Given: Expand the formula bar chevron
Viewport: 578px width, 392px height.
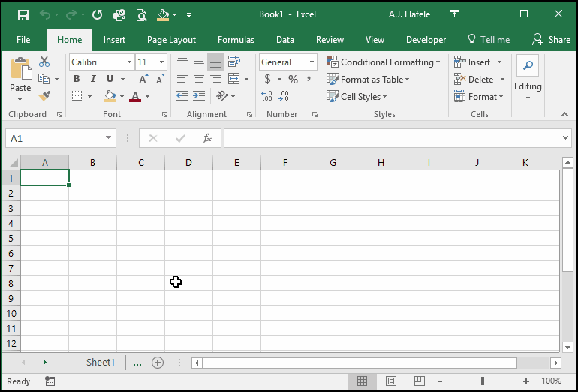Looking at the screenshot, I should 565,138.
